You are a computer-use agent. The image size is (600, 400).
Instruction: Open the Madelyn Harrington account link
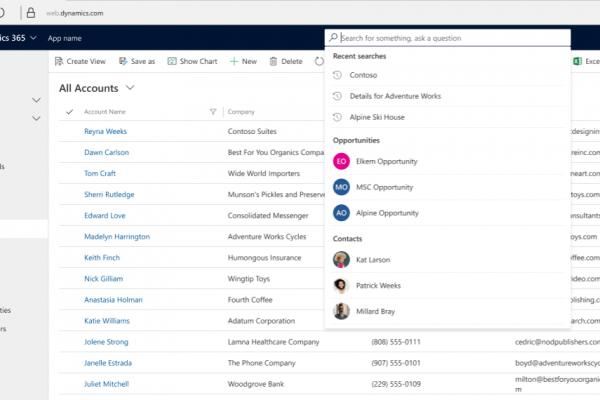coord(116,236)
